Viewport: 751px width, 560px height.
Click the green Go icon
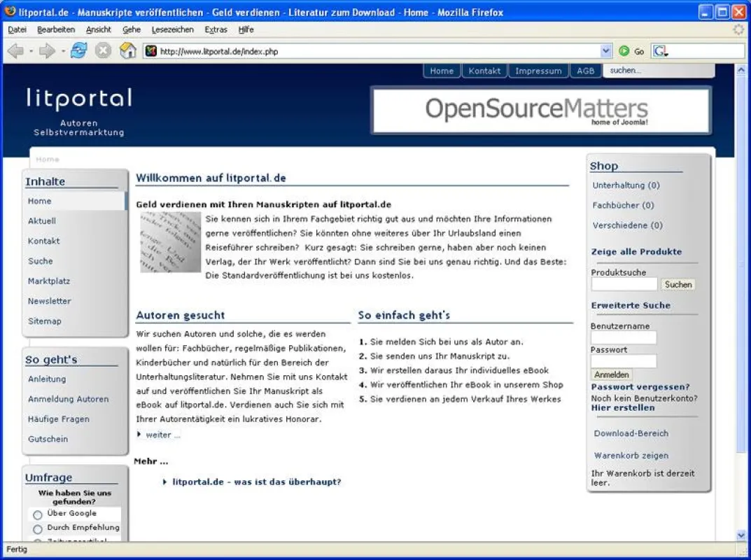[624, 51]
